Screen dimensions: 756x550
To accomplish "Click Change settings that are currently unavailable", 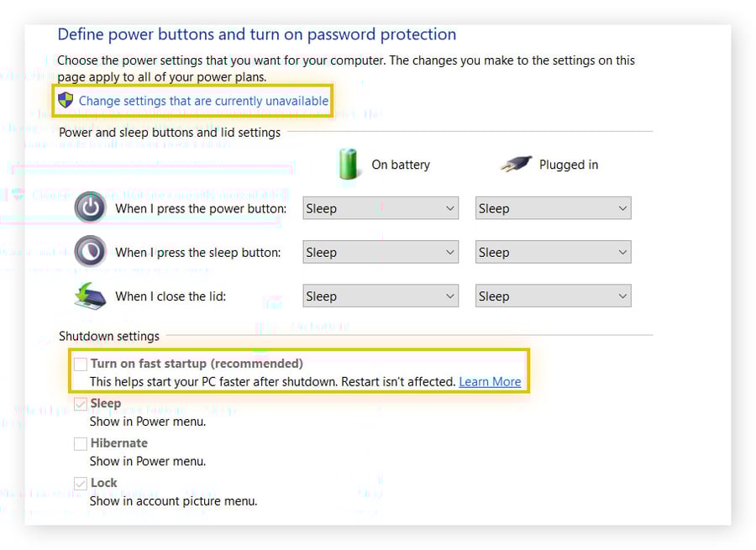I will point(203,101).
